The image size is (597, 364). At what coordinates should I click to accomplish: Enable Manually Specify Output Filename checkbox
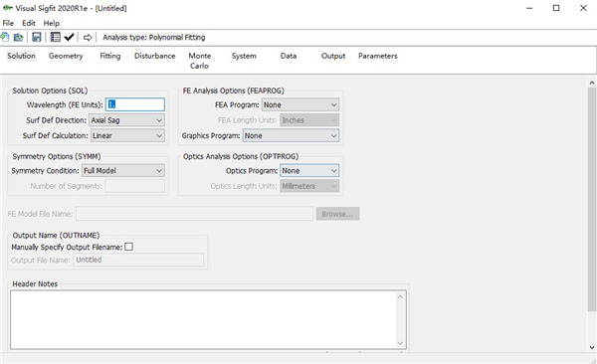(x=129, y=247)
